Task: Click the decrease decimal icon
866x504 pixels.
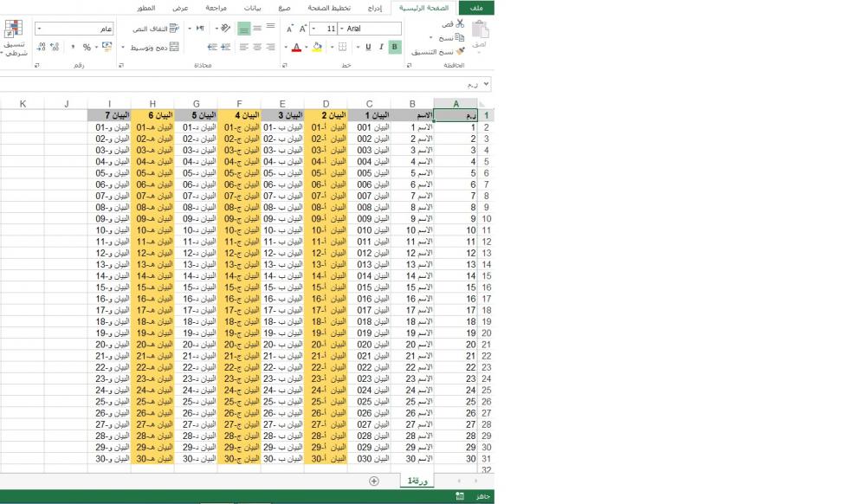Action: point(41,47)
